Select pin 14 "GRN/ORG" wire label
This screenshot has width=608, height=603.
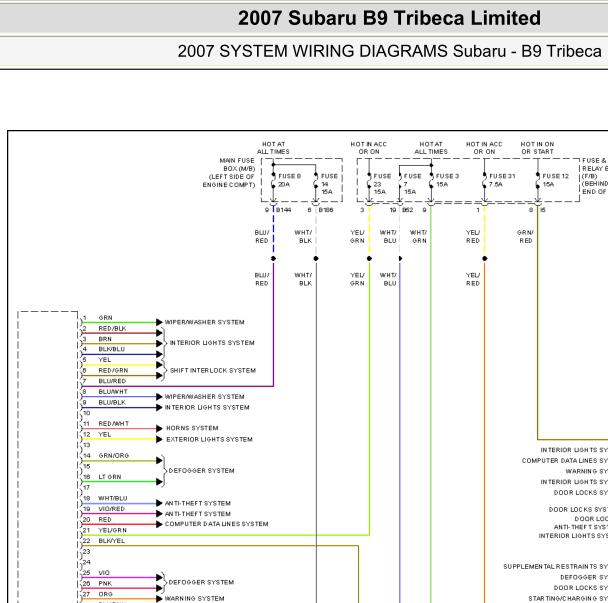(113, 456)
